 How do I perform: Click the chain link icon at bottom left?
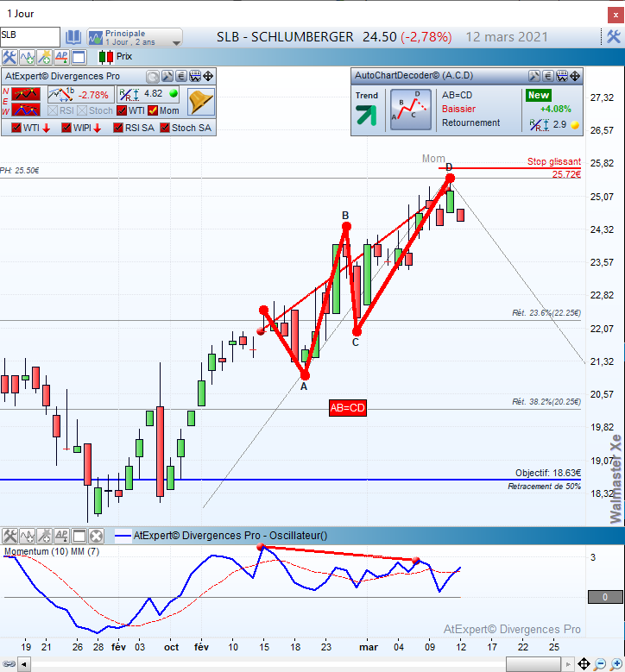[x=9, y=664]
